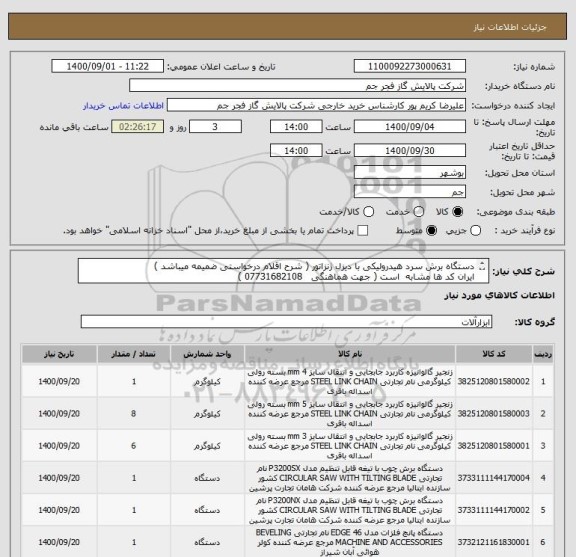Click product code 3825120801580001
576x557 pixels.
tap(494, 446)
